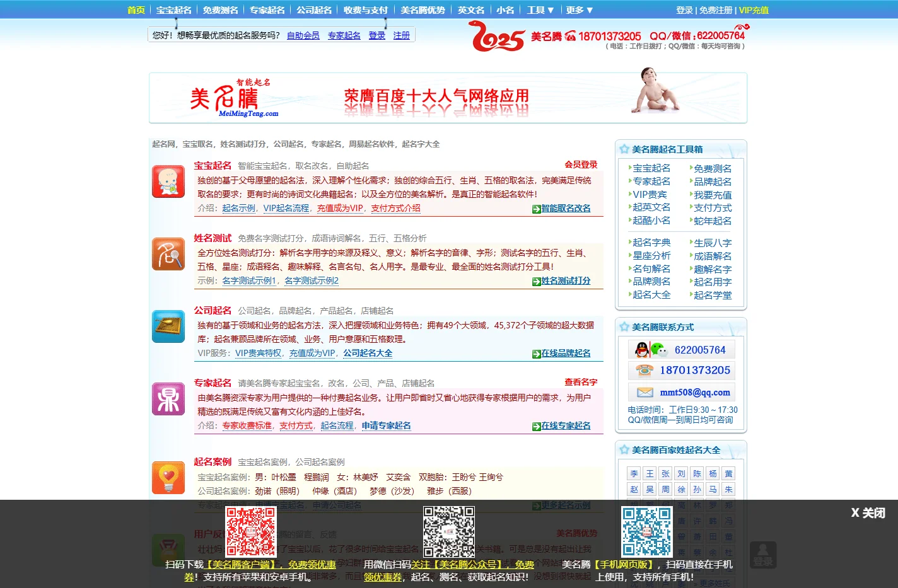The image size is (898, 588).
Task: Open the 姓名测试 magnifier icon
Action: (168, 254)
